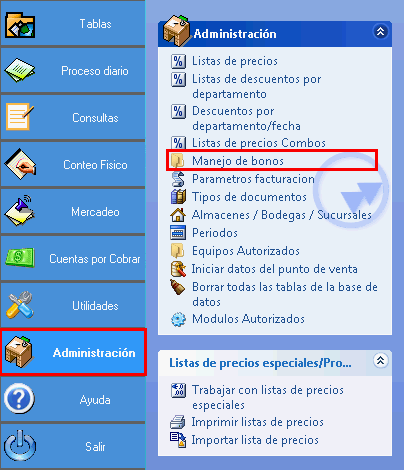Select the Administración sidebar menu item
The width and height of the screenshot is (404, 470).
(x=73, y=352)
